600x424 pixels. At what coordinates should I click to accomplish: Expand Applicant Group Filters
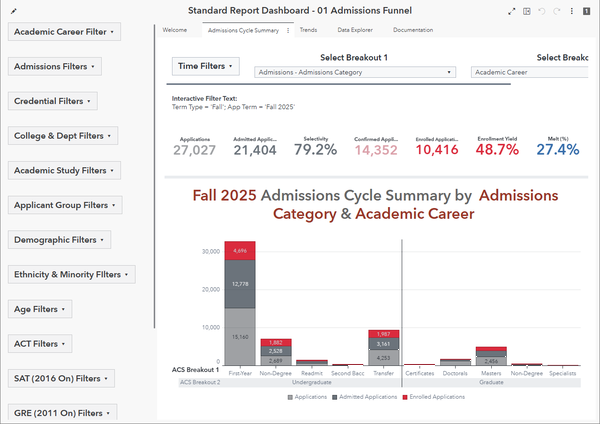click(x=65, y=205)
